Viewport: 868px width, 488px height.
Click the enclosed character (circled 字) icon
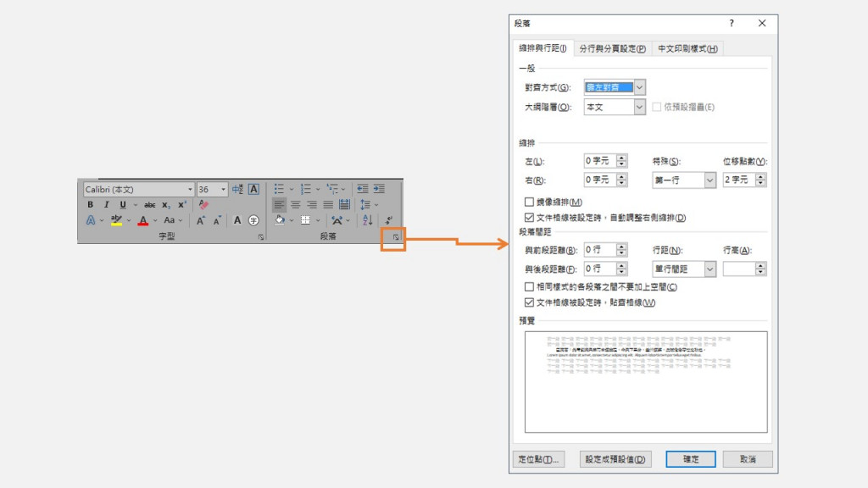[253, 220]
